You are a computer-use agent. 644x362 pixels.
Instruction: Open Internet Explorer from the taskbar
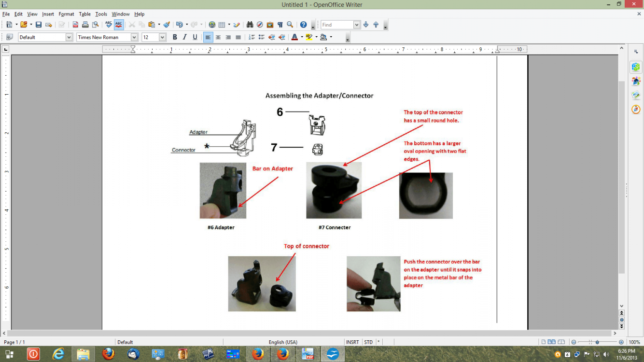pyautogui.click(x=58, y=354)
